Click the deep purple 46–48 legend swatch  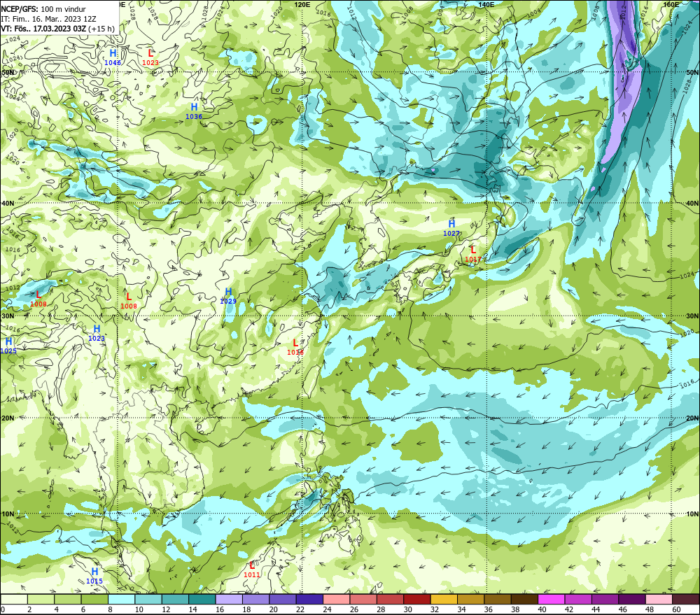[x=631, y=599]
